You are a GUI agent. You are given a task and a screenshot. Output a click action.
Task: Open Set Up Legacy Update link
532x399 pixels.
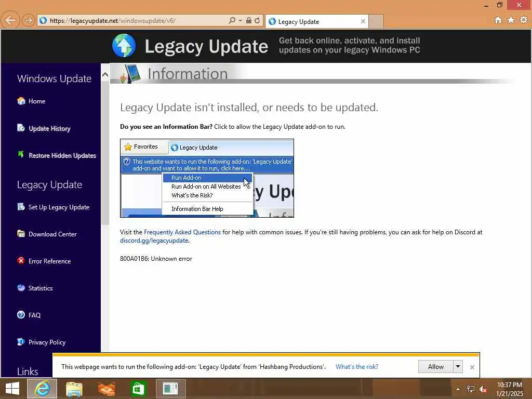click(x=59, y=207)
